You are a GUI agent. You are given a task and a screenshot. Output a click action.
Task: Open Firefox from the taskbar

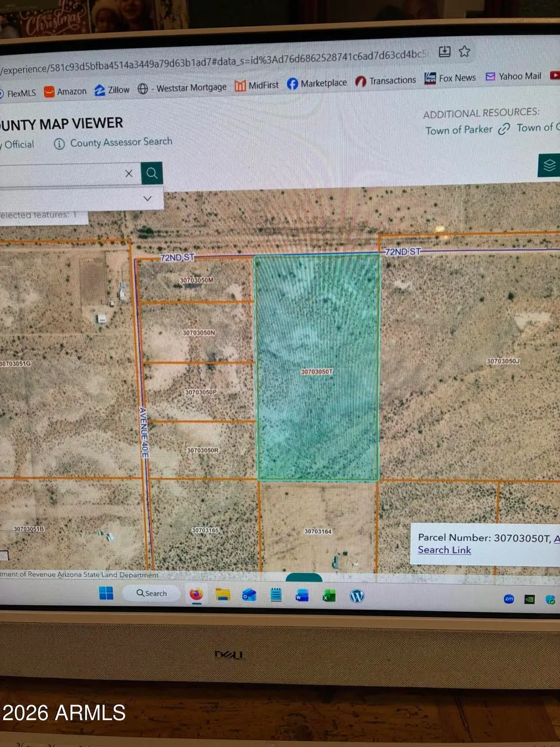[x=197, y=594]
